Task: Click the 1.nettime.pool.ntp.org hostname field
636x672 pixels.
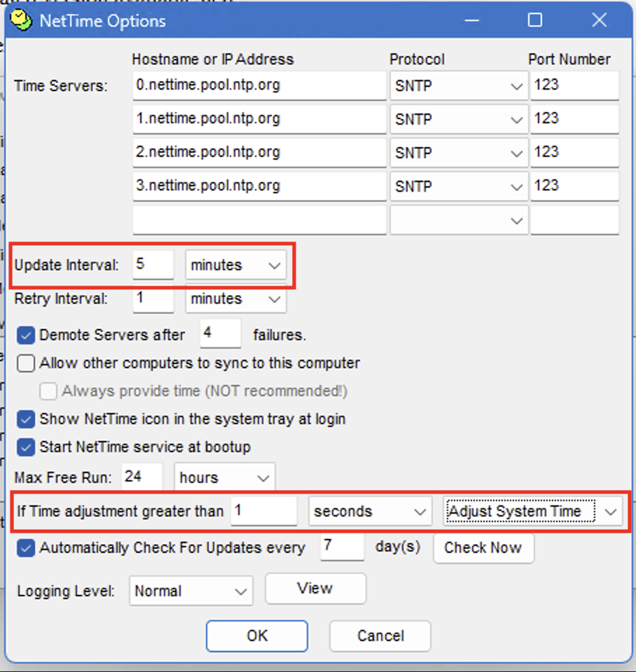Action: point(259,119)
